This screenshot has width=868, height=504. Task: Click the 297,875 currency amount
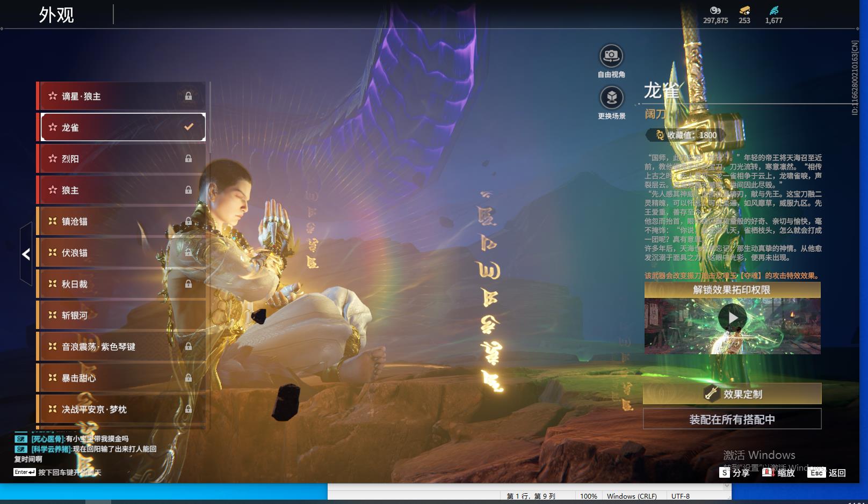tap(715, 20)
